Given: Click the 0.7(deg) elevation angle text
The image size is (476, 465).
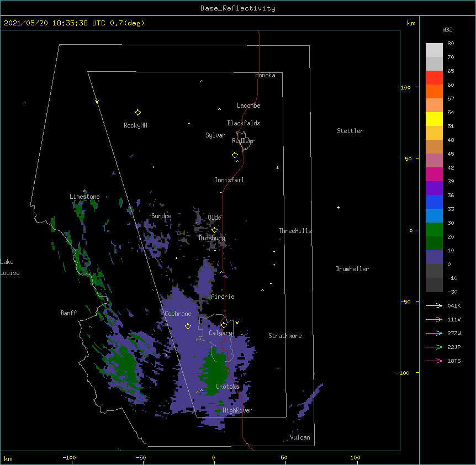Looking at the screenshot, I should (x=127, y=23).
